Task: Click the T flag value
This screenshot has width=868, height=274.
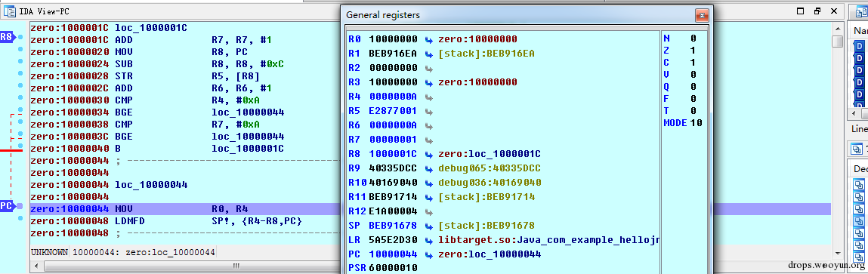Action: 693,111
